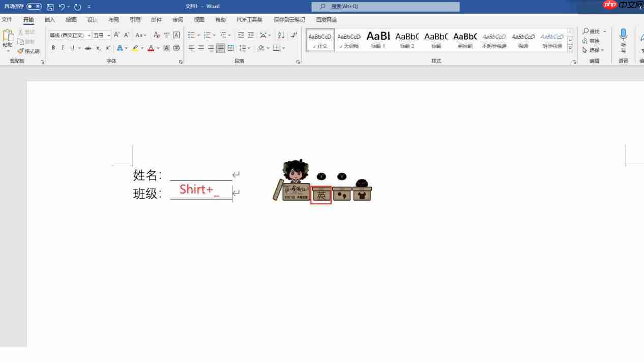Toggle Underline formatting
The width and height of the screenshot is (644, 362).
(x=72, y=48)
